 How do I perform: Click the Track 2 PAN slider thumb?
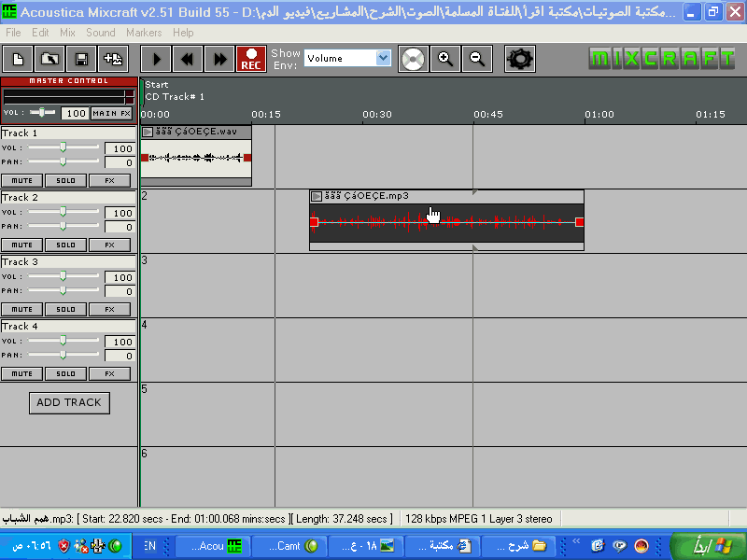(63, 226)
